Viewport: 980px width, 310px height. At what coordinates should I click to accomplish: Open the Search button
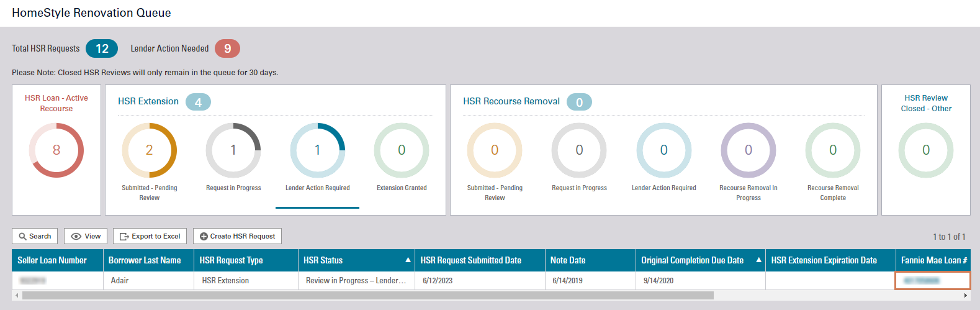pos(35,236)
